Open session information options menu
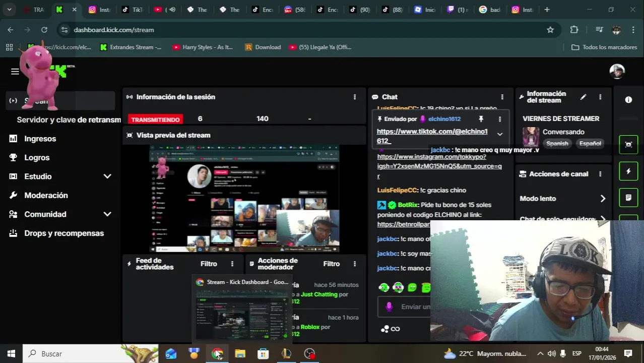 [355, 97]
